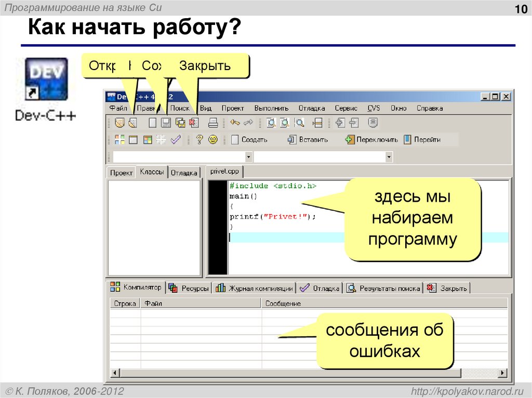Click the Создать toolbar button
This screenshot has height=398, width=532.
[249, 140]
